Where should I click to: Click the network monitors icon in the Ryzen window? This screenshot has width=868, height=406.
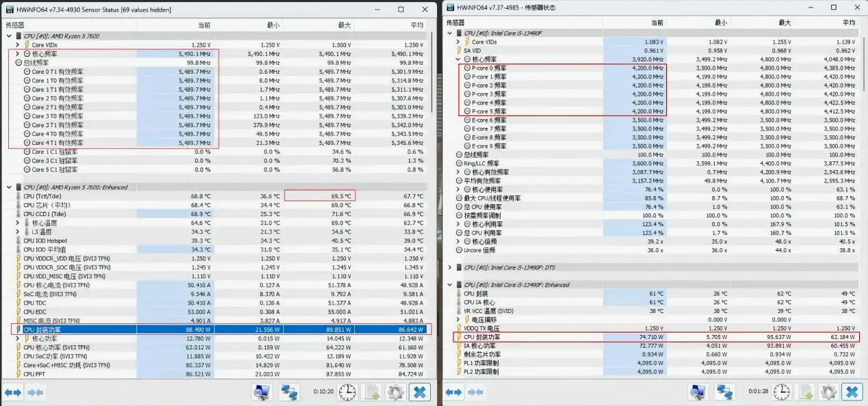coord(289,392)
